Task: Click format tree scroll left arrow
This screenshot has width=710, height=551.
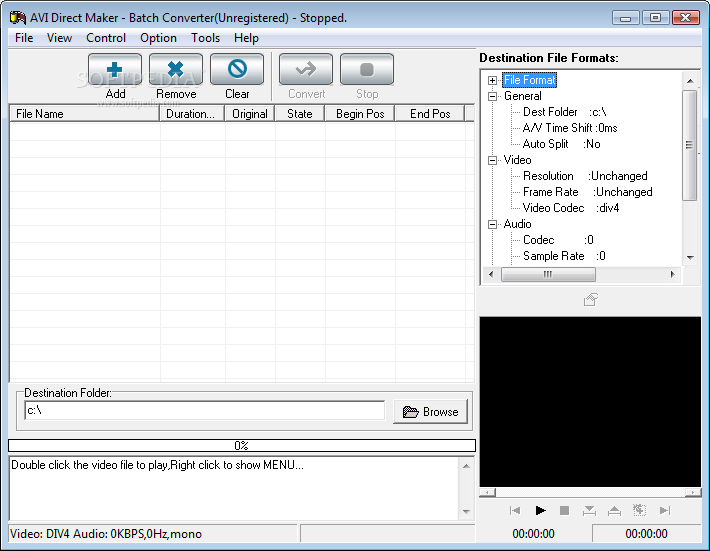Action: tap(491, 274)
